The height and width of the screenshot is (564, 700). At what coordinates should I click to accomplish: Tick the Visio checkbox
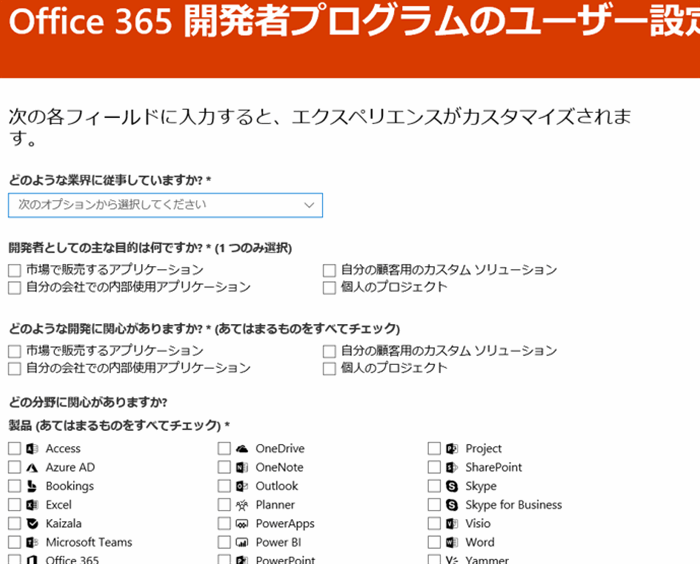434,523
